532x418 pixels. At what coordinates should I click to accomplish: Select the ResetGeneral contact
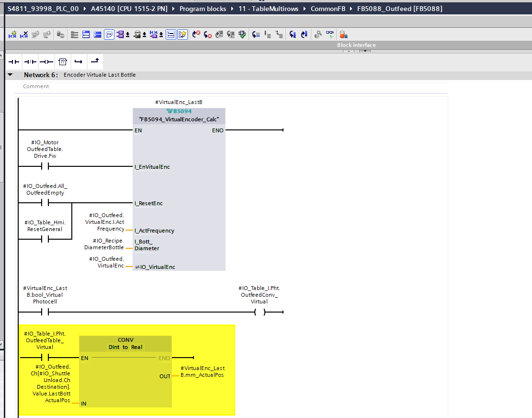point(45,239)
